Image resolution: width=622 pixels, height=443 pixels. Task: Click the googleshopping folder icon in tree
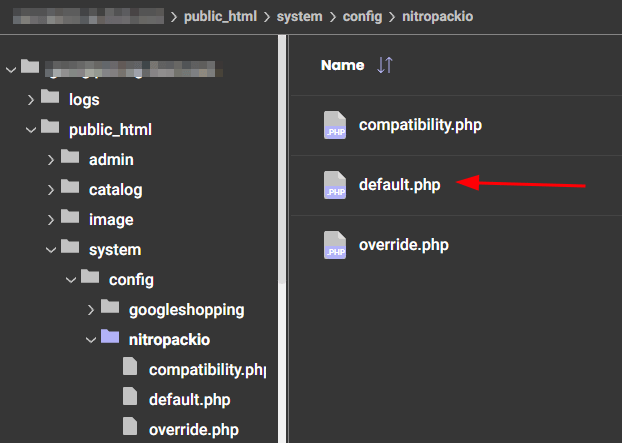pyautogui.click(x=109, y=309)
